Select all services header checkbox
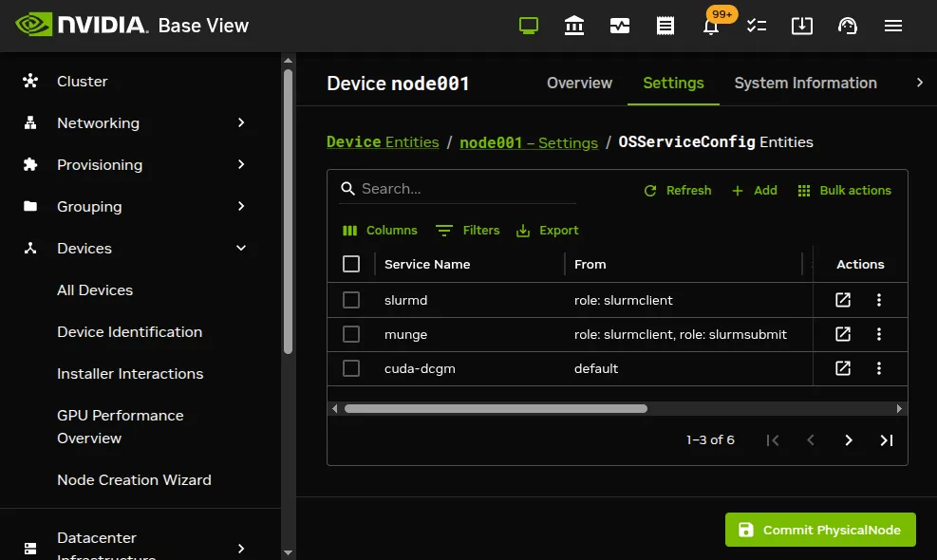This screenshot has width=937, height=560. [x=351, y=264]
